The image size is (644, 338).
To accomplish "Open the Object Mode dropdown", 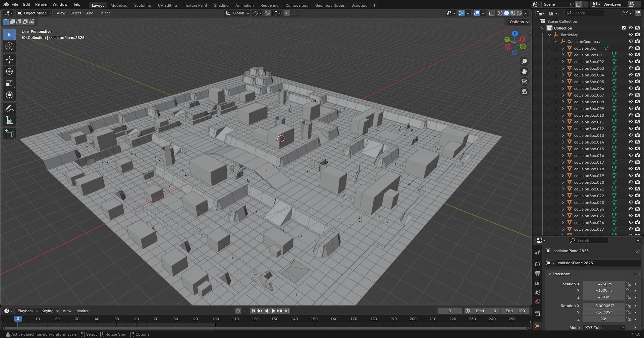I will pos(35,13).
